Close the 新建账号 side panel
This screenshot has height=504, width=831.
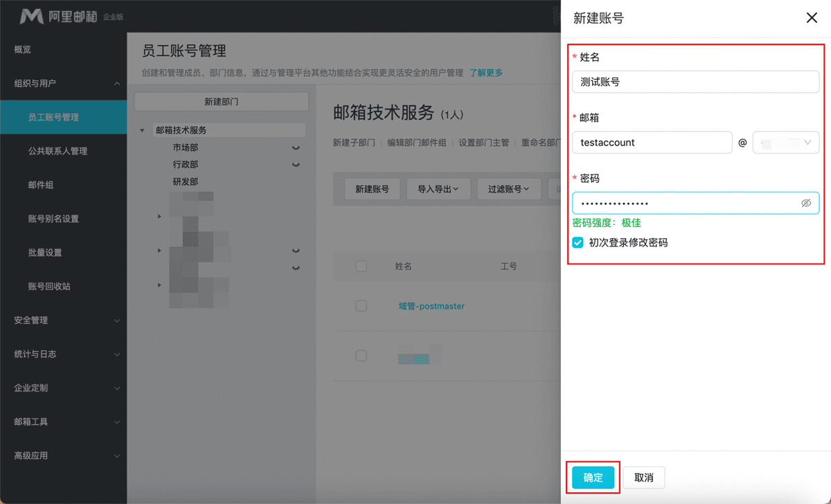point(812,18)
